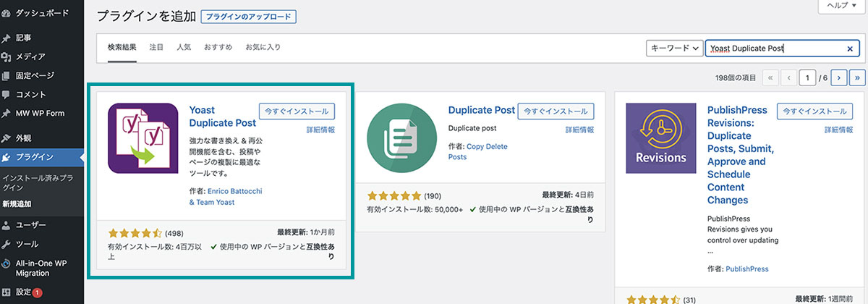Click the プラグイン plug icon in the sidebar
The image size is (868, 304).
tap(7, 157)
